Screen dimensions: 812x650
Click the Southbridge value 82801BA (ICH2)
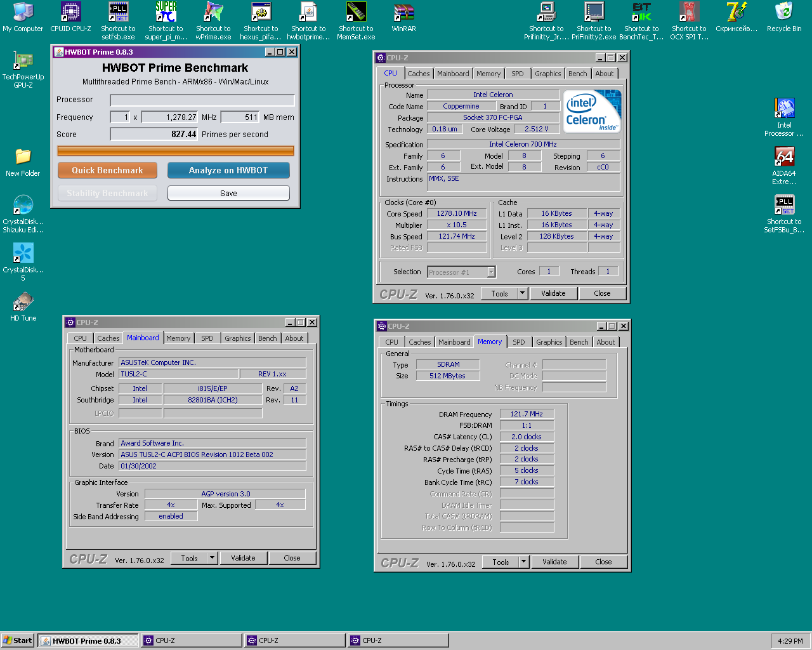[213, 400]
